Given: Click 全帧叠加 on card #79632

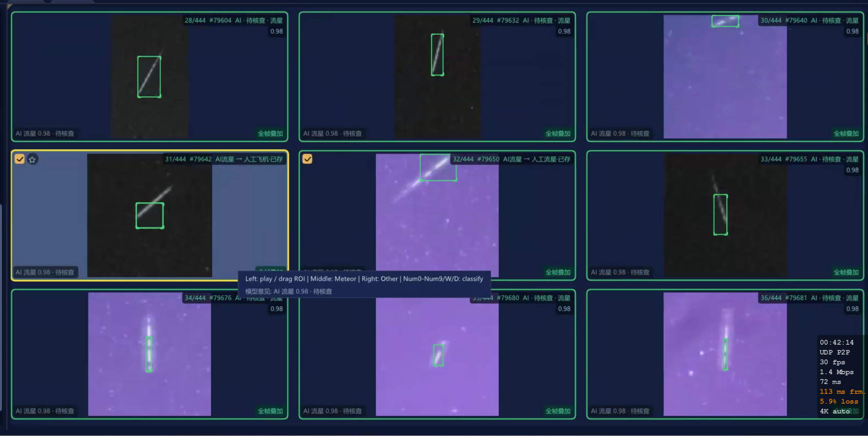Looking at the screenshot, I should point(558,133).
